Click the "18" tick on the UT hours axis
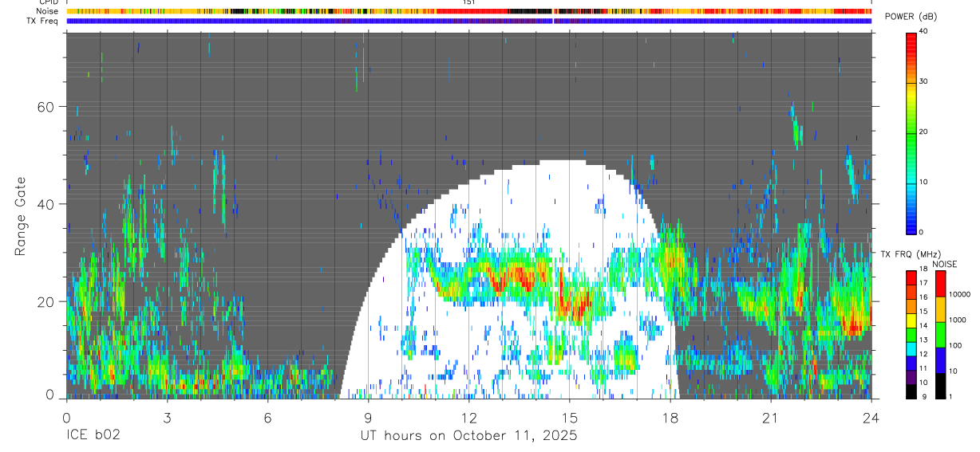Screen dimensions: 980x452 click(x=670, y=416)
